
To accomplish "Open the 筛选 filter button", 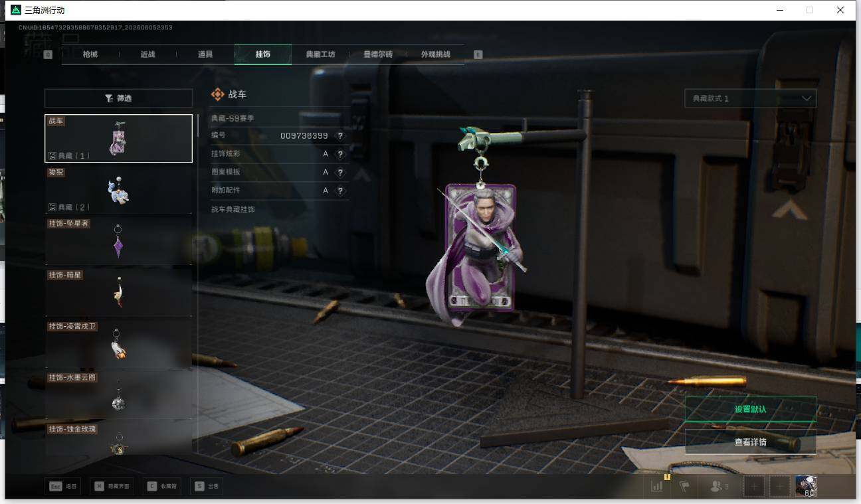I will pyautogui.click(x=118, y=98).
